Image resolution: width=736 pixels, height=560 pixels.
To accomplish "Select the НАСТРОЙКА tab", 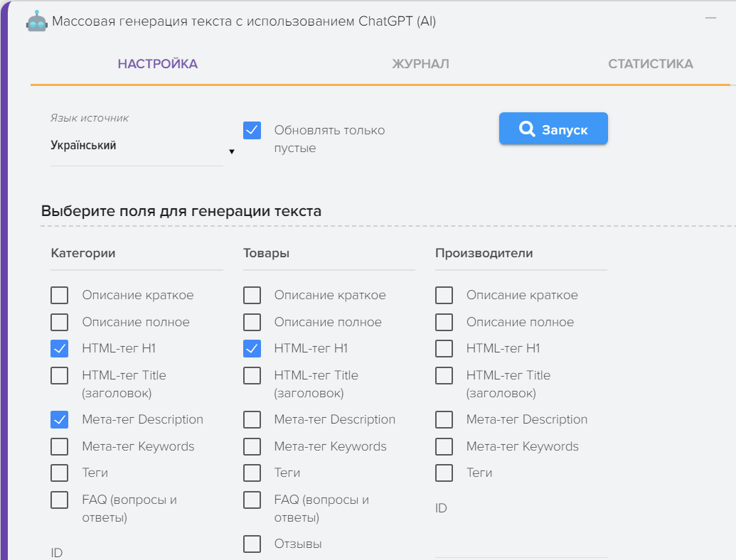I will 157,64.
